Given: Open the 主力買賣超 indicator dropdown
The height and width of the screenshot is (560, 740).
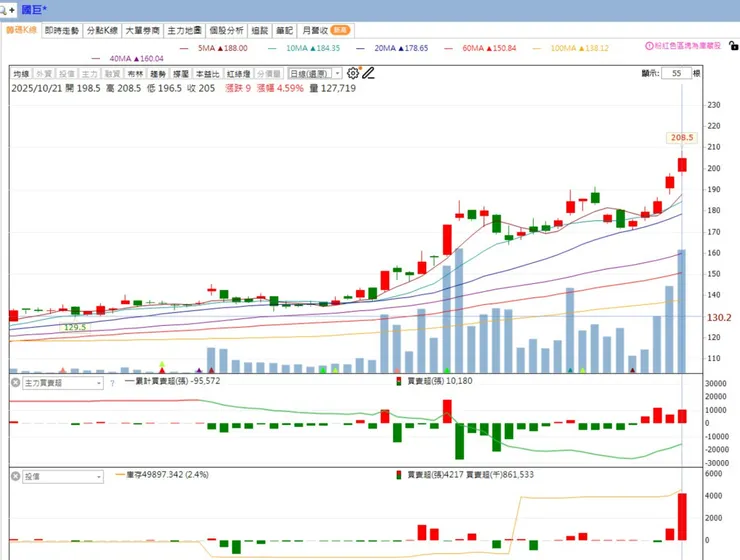Looking at the screenshot, I should pos(63,383).
